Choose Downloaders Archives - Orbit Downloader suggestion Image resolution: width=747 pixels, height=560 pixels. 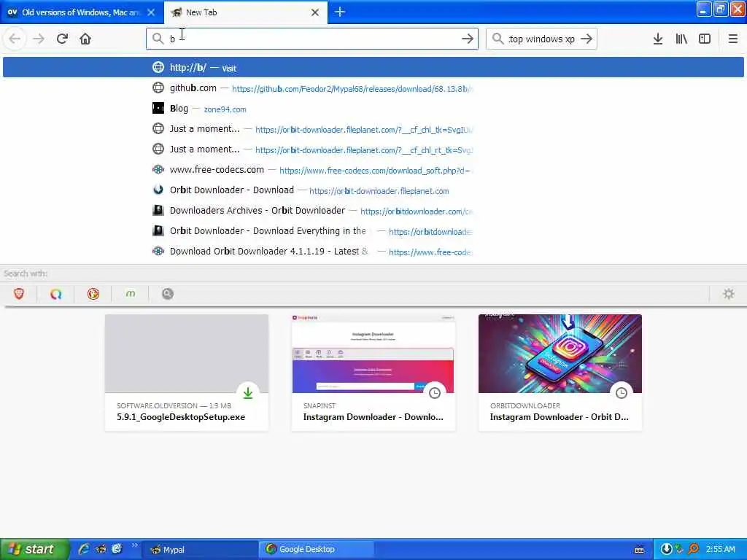pos(373,211)
